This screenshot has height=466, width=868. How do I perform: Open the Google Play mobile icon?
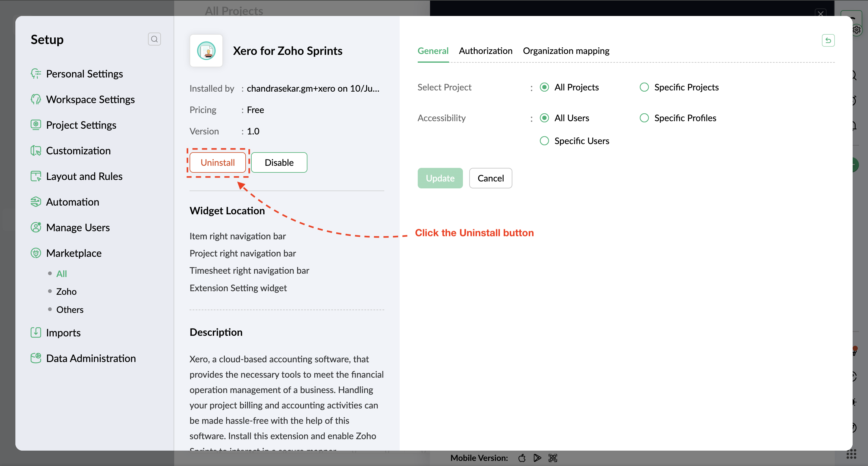537,458
